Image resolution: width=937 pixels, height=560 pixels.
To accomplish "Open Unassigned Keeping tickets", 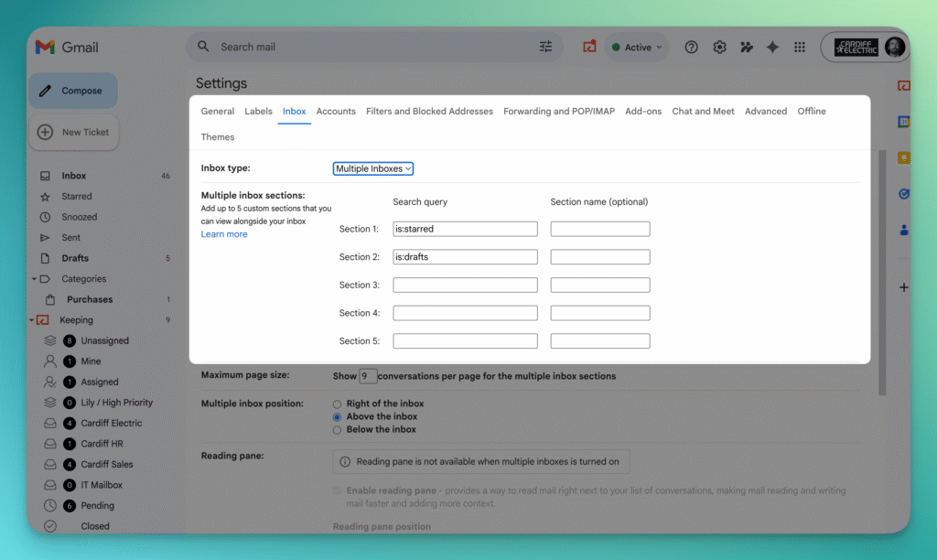I will tap(104, 340).
